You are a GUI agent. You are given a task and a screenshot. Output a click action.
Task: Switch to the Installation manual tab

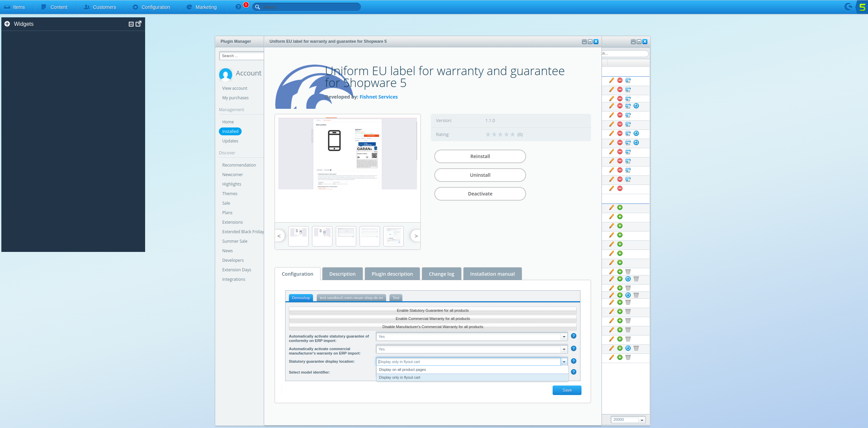(x=492, y=274)
